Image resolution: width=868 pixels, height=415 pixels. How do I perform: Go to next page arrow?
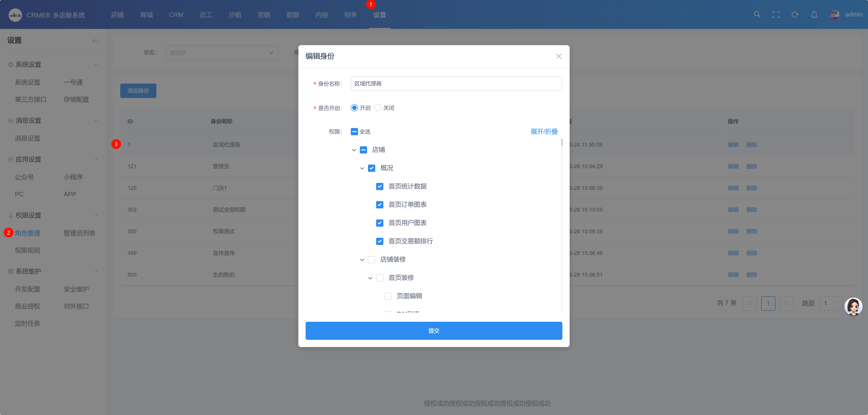(x=786, y=303)
